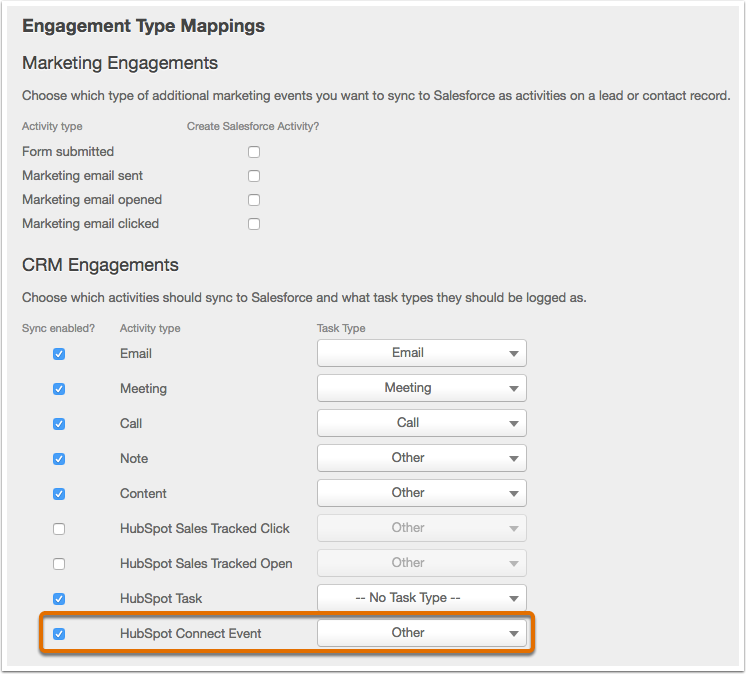The image size is (746, 674).
Task: Open the disabled Tracked Open task type dropdown
Action: tap(422, 563)
